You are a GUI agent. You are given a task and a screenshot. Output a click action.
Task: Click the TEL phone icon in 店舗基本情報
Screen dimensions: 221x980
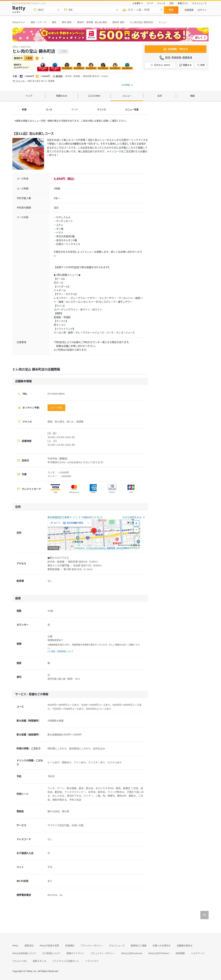pos(19,394)
